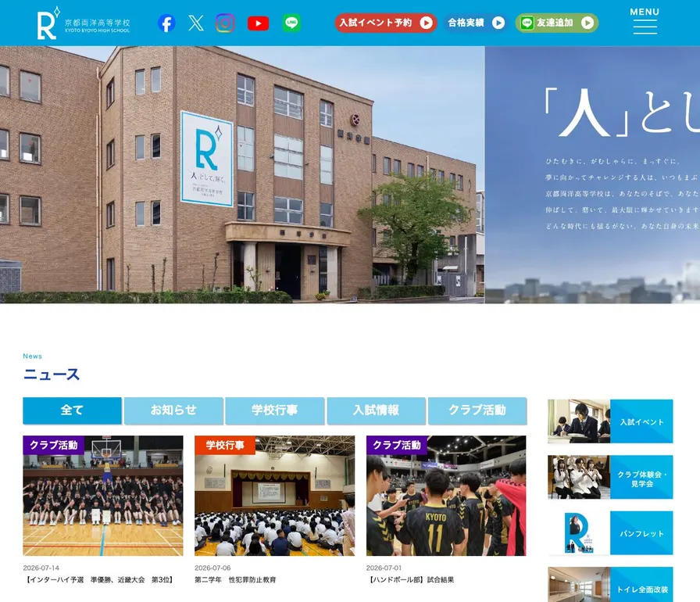The image size is (700, 602).
Task: Open the LINE icon beside YouTube
Action: coord(291,23)
